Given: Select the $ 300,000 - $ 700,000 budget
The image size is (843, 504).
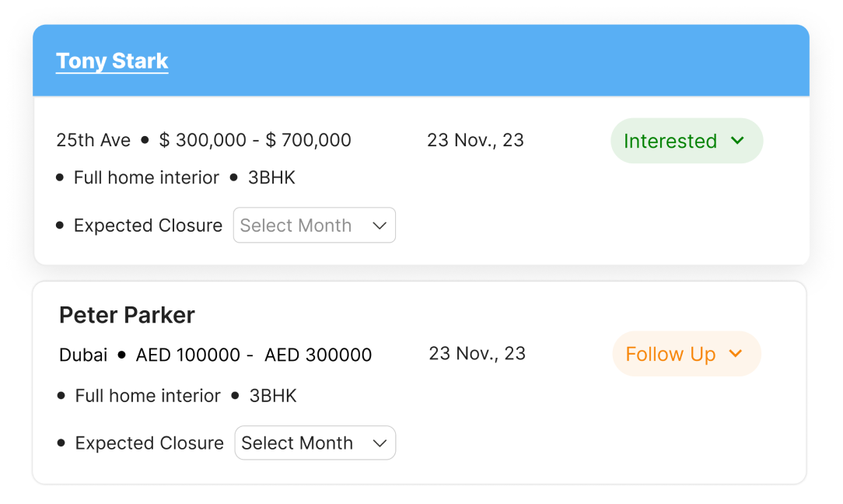Looking at the screenshot, I should tap(255, 140).
